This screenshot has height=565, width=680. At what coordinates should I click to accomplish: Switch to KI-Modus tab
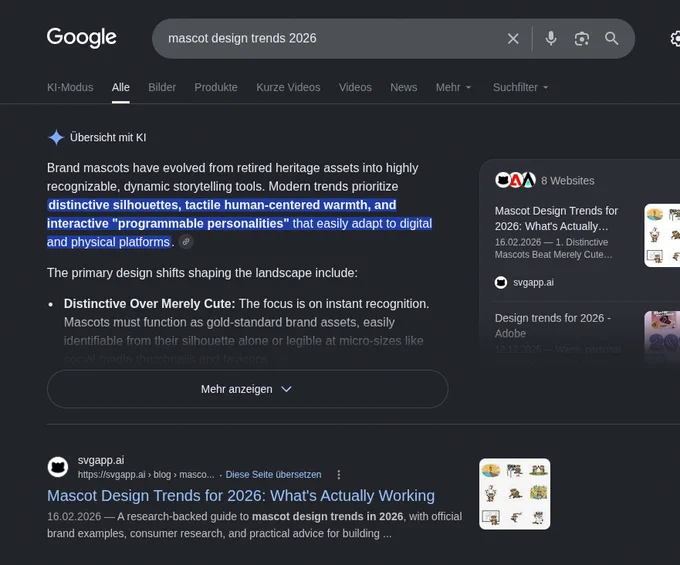pyautogui.click(x=70, y=87)
